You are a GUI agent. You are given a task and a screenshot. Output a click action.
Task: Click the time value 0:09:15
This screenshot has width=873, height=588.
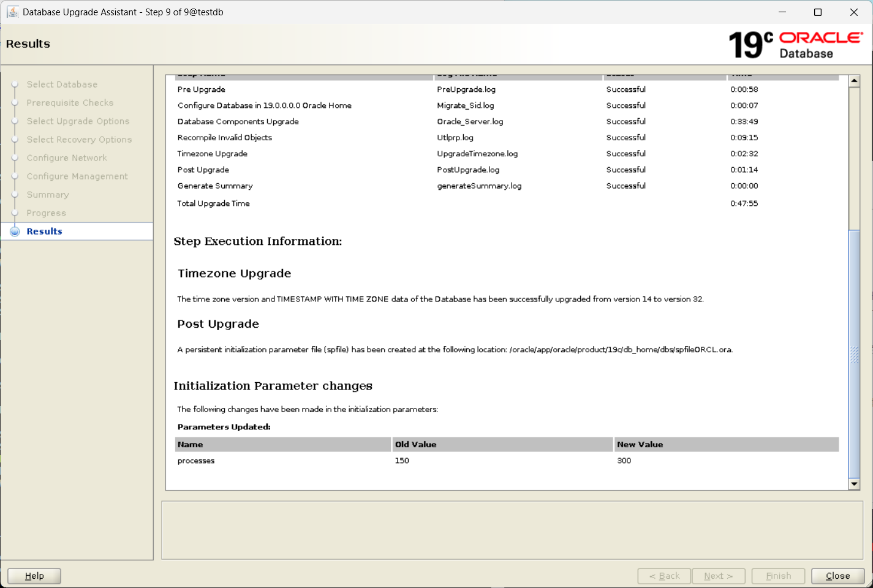744,138
